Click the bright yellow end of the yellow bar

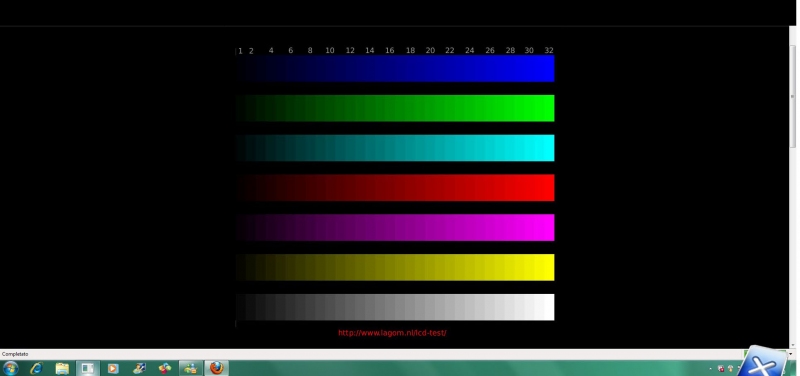[x=549, y=267]
